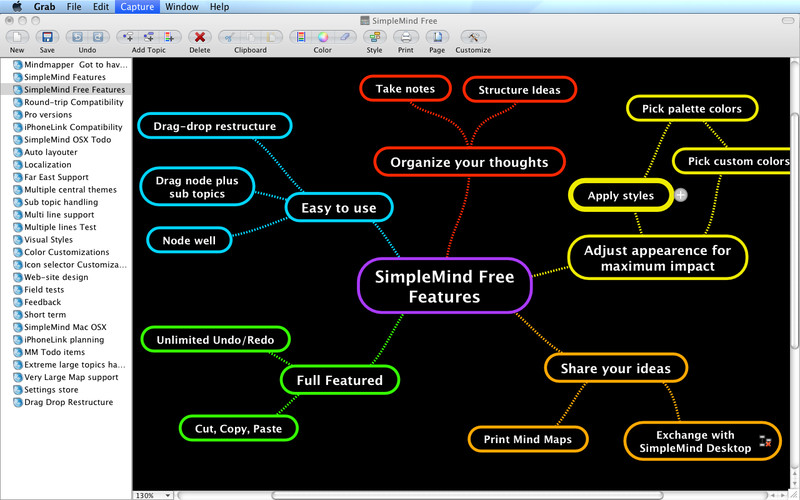
Task: Select the Drag-drop restructure topic
Action: click(x=215, y=126)
